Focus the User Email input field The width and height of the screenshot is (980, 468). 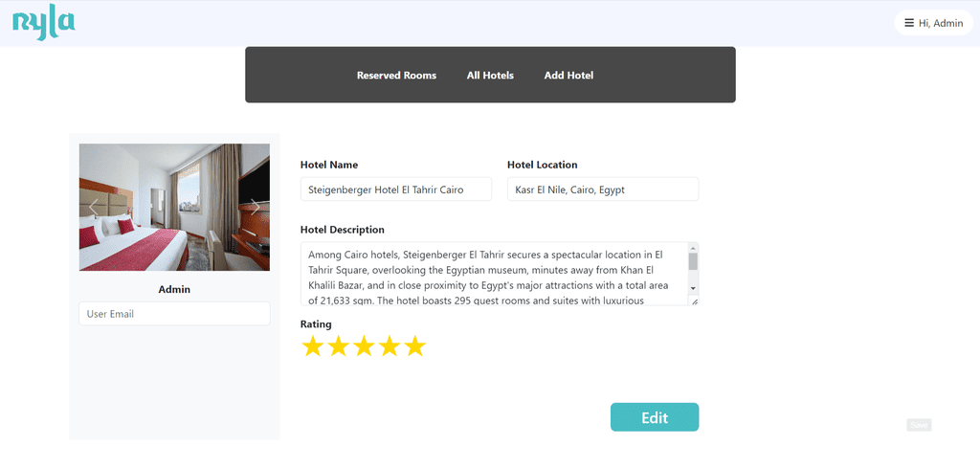[174, 314]
